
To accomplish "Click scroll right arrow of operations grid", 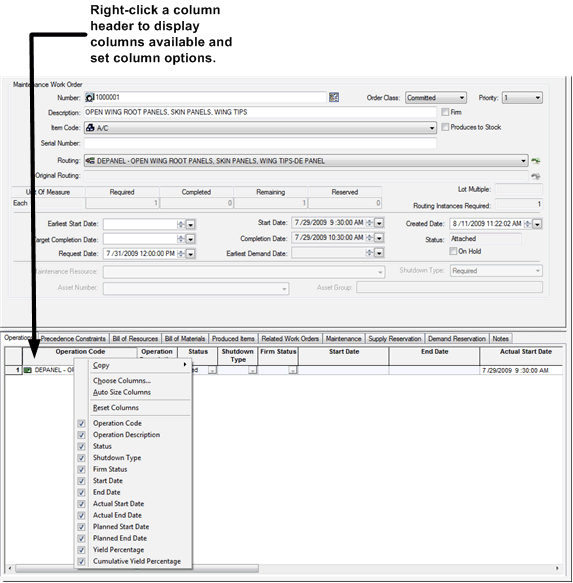I will point(557,568).
